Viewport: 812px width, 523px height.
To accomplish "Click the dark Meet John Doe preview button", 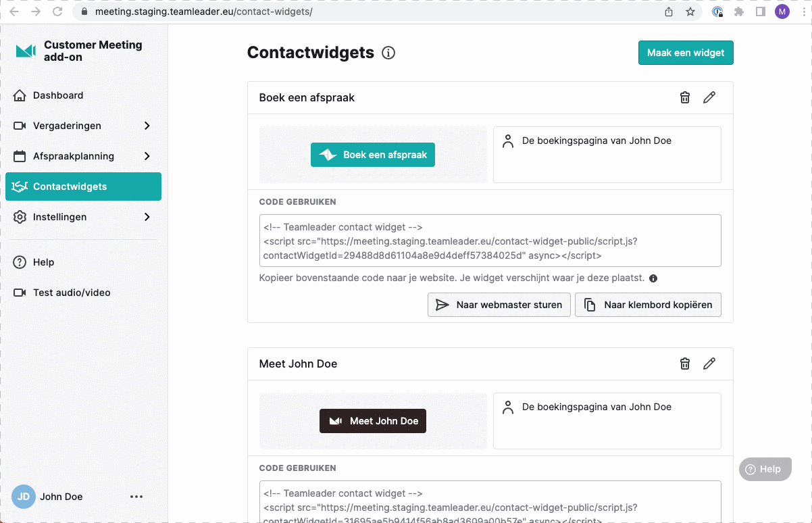I will point(373,421).
